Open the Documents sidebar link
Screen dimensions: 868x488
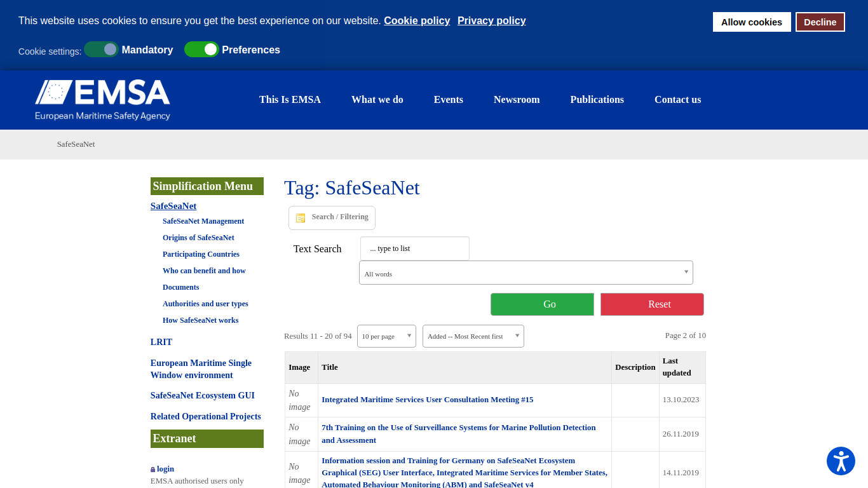pos(181,287)
